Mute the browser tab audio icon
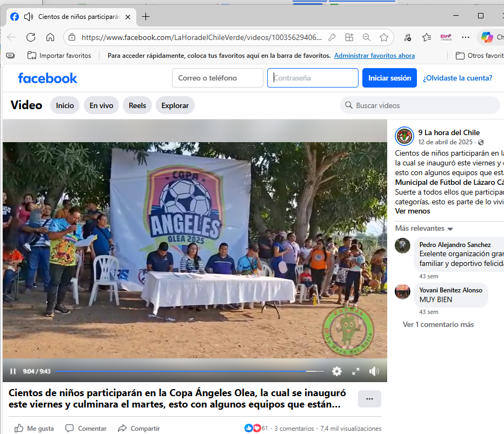 [x=29, y=17]
